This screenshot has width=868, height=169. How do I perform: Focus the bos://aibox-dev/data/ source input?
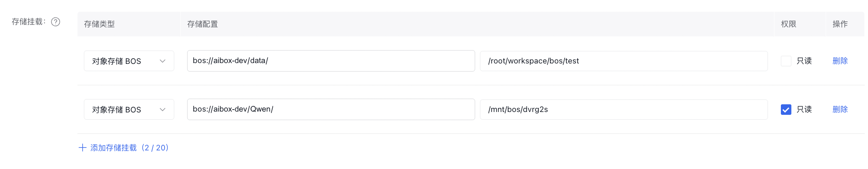click(x=331, y=61)
